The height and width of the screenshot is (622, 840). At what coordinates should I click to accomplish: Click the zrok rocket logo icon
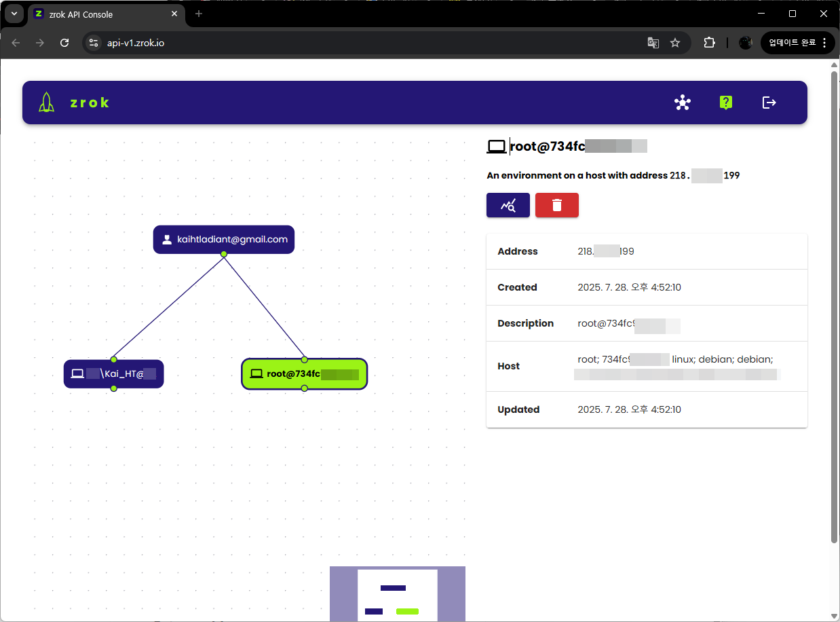tap(46, 103)
